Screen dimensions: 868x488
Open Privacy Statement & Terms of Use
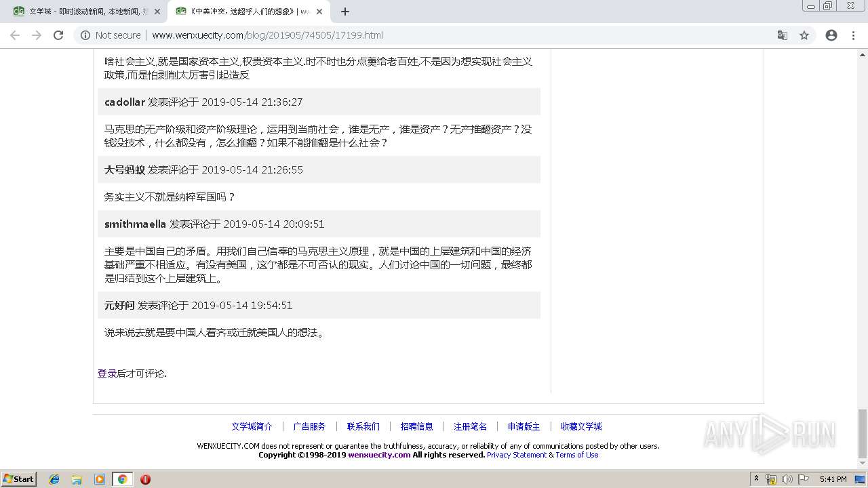(x=542, y=455)
